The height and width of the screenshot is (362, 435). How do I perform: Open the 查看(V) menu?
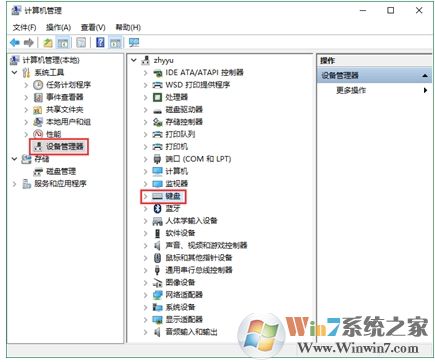[x=93, y=27]
